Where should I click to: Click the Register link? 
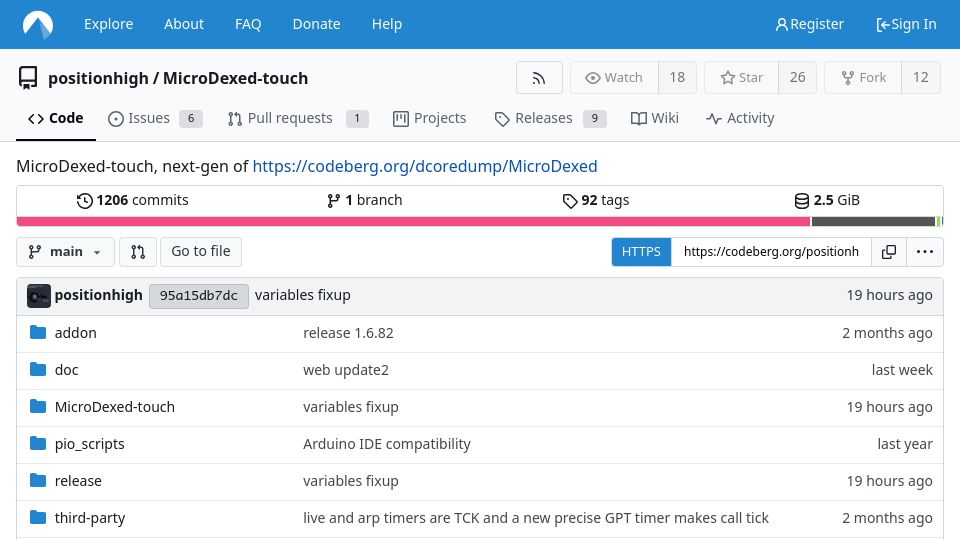[809, 24]
